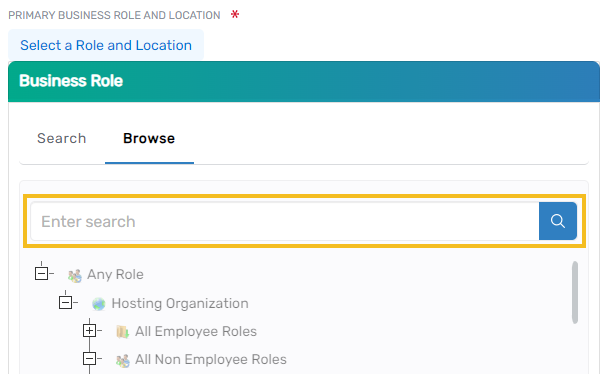Focus the Enter search input field
The image size is (611, 374).
(x=285, y=221)
